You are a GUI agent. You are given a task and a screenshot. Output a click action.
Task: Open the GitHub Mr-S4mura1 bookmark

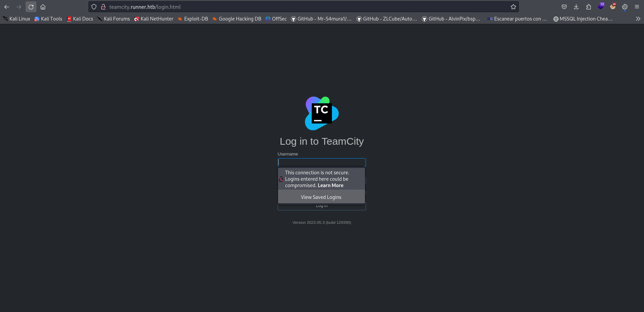[321, 19]
